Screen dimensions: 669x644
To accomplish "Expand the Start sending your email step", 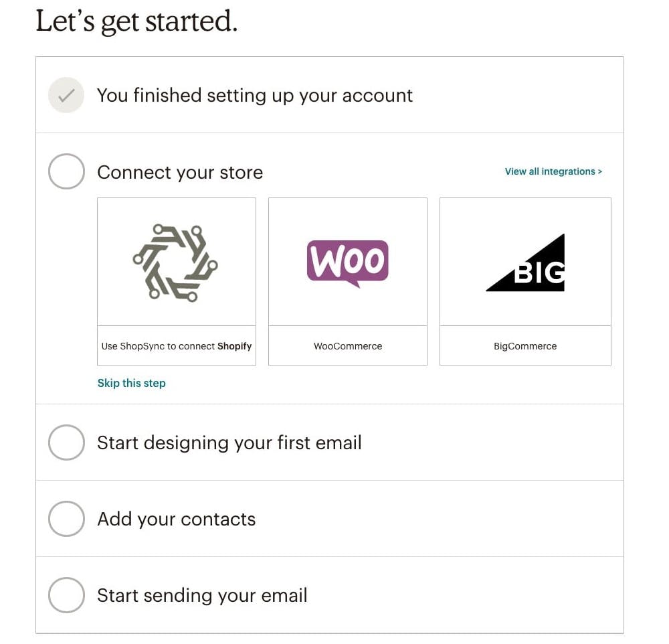I will [x=202, y=595].
